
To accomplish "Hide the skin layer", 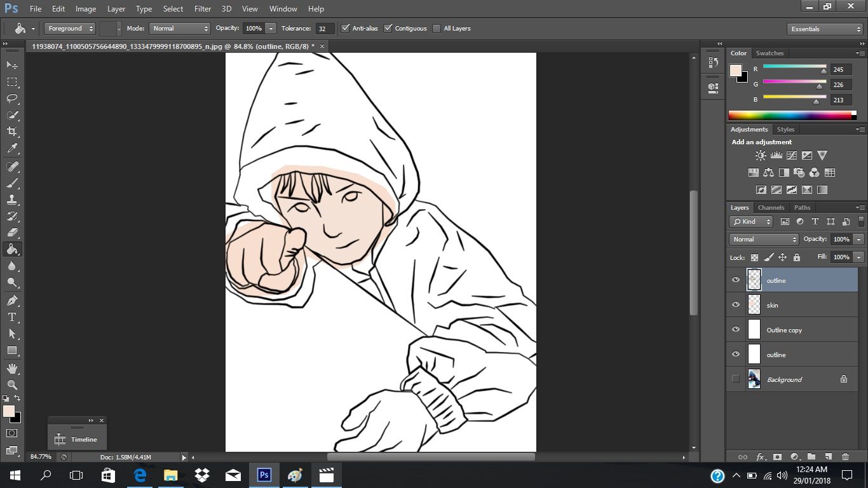I will tap(736, 305).
